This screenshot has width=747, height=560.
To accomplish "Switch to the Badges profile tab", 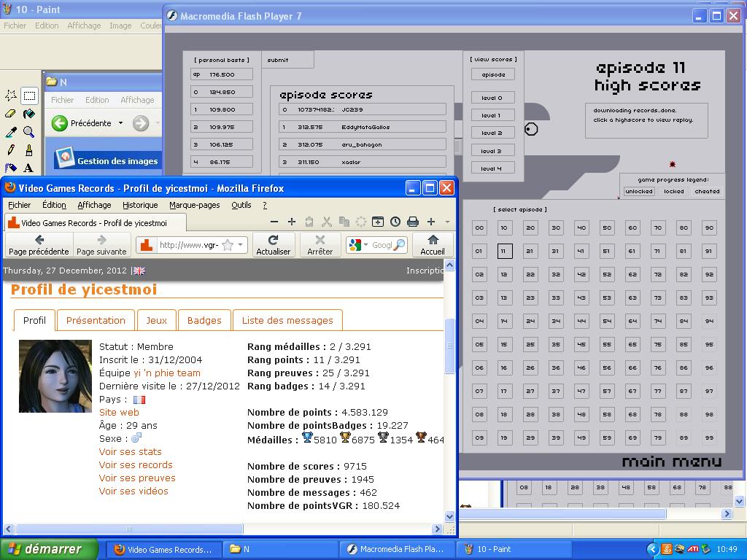I will [204, 320].
